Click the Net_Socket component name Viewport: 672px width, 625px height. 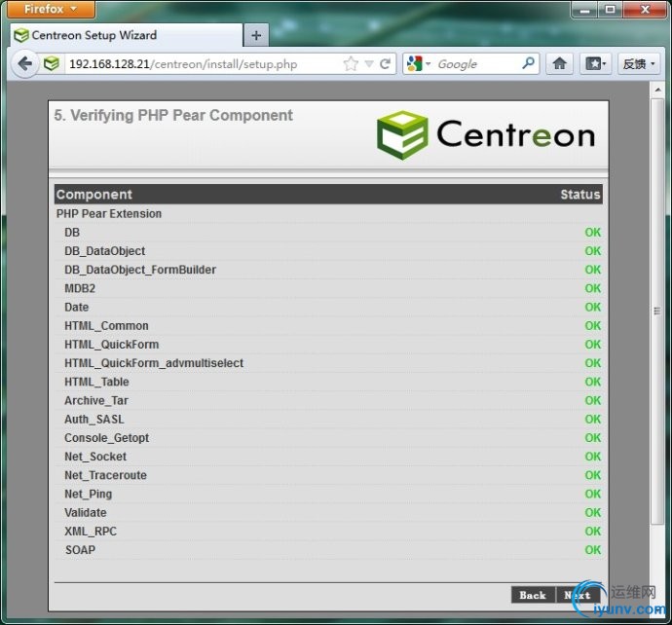click(95, 457)
